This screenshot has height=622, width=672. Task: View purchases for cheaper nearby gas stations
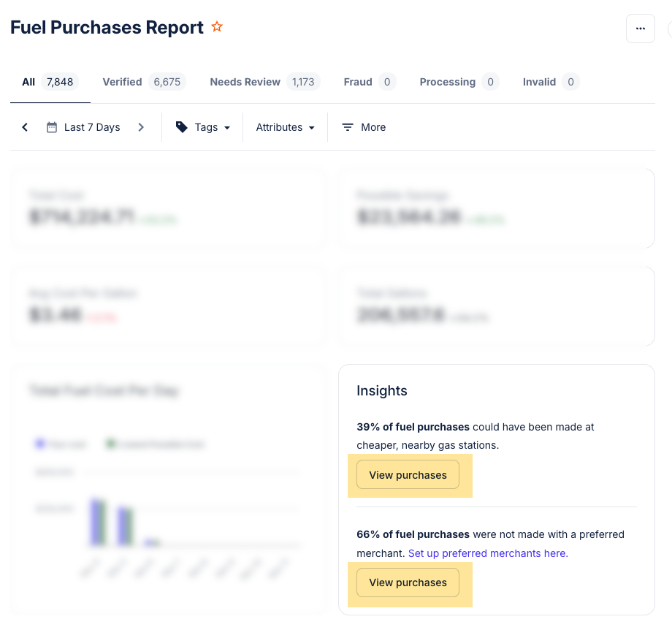coord(408,475)
